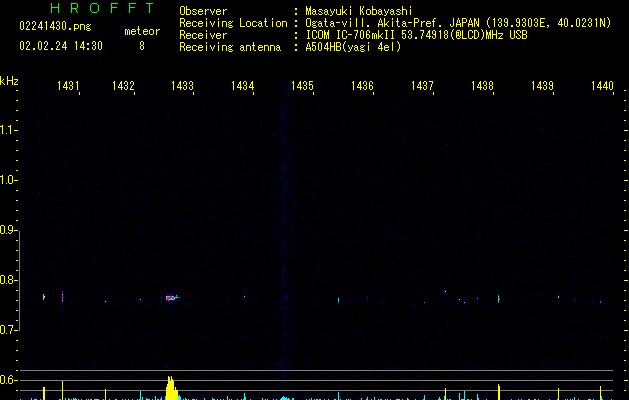The width and height of the screenshot is (629, 400).
Task: Click the meteor label
Action: 142,31
